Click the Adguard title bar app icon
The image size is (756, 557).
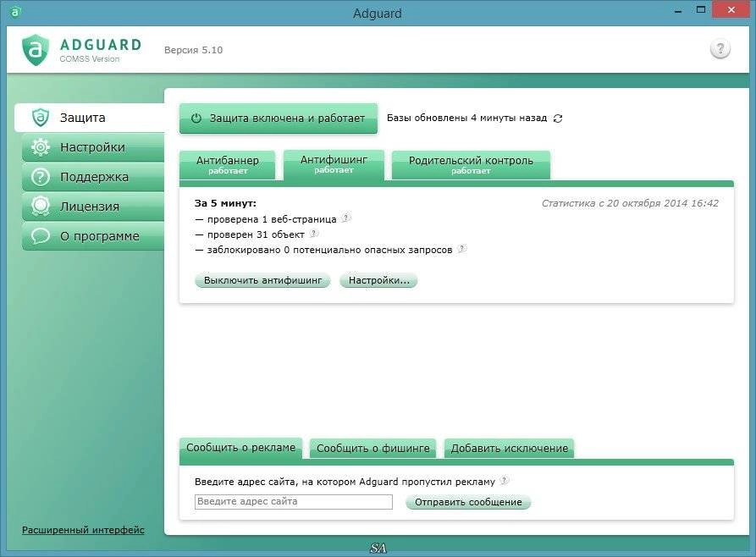[x=15, y=12]
